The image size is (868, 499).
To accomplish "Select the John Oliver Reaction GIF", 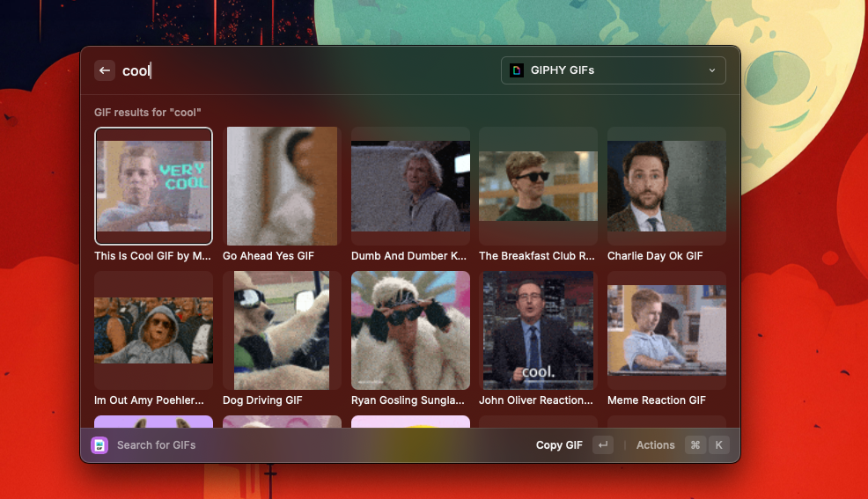I will pyautogui.click(x=538, y=330).
